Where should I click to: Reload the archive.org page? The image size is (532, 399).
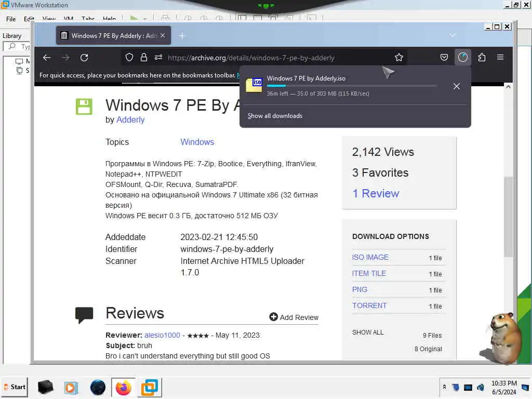click(84, 58)
